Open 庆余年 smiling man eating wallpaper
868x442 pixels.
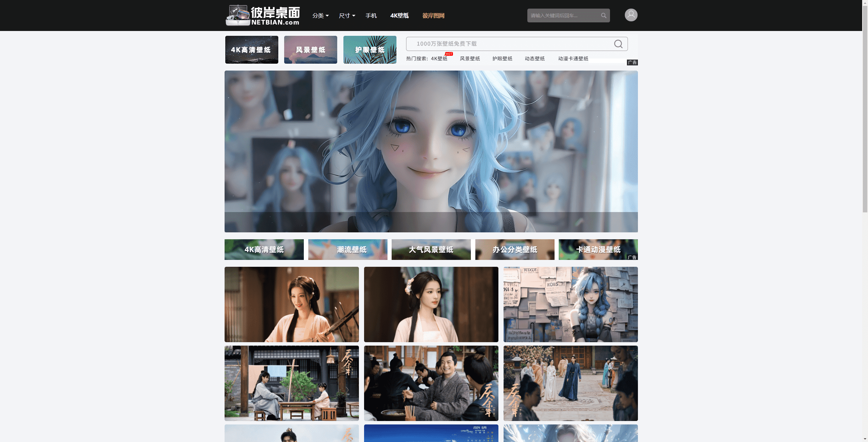431,383
